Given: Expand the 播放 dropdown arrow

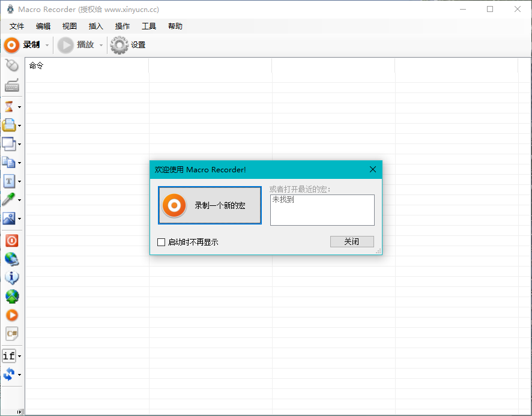Looking at the screenshot, I should coord(101,45).
